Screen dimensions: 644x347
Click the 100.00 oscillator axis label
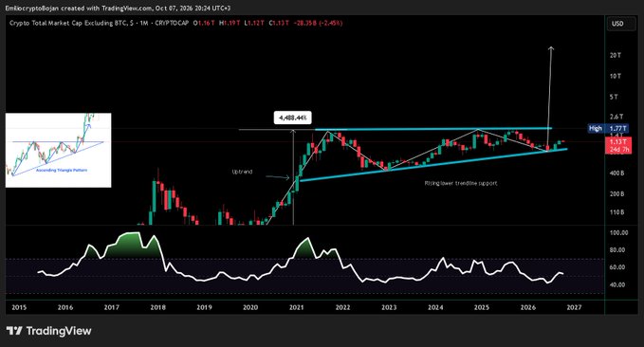click(x=618, y=233)
